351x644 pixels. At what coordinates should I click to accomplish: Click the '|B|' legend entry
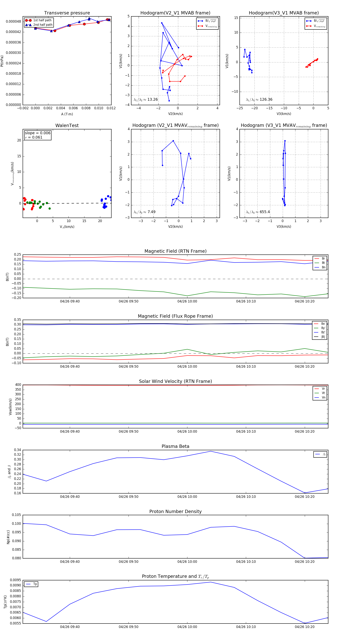(x=320, y=337)
